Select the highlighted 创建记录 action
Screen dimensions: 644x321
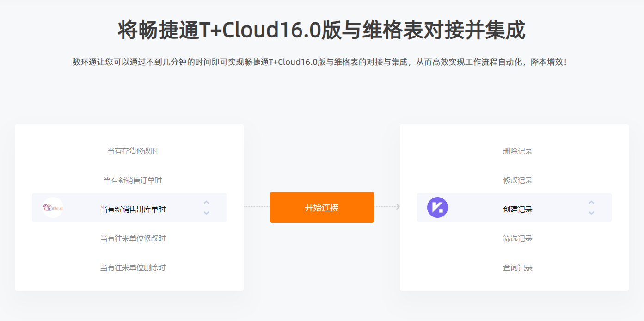click(517, 209)
